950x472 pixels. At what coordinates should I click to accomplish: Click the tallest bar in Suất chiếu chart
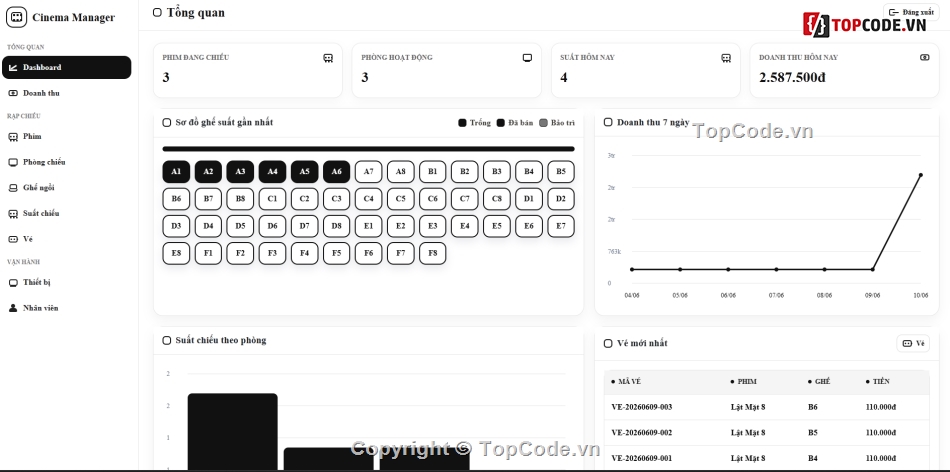(x=233, y=431)
